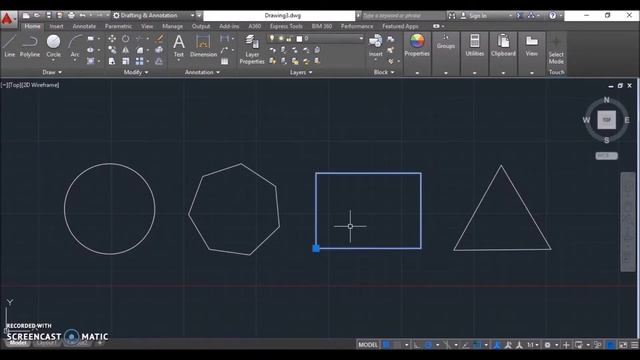
Task: Select the Text annotation tool
Action: point(179,46)
